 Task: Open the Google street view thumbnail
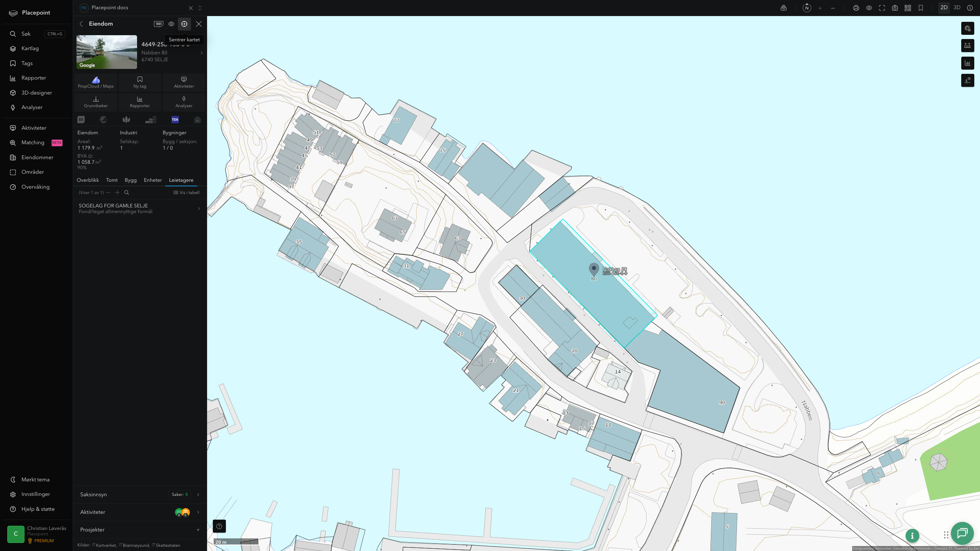(107, 52)
